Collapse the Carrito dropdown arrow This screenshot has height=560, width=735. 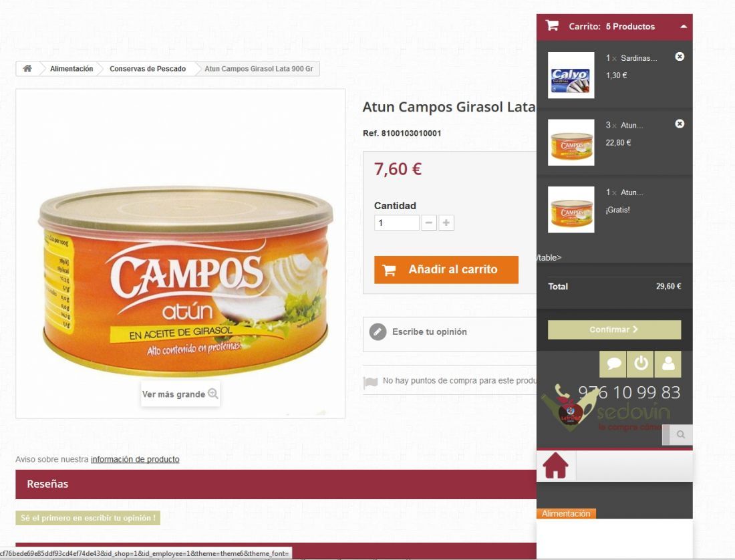684,27
